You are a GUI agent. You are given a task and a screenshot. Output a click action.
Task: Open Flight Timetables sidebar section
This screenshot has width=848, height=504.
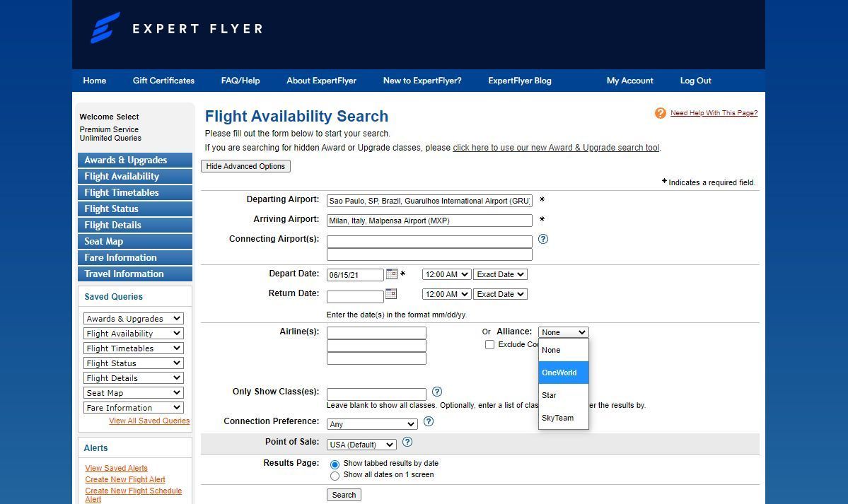click(x=135, y=192)
